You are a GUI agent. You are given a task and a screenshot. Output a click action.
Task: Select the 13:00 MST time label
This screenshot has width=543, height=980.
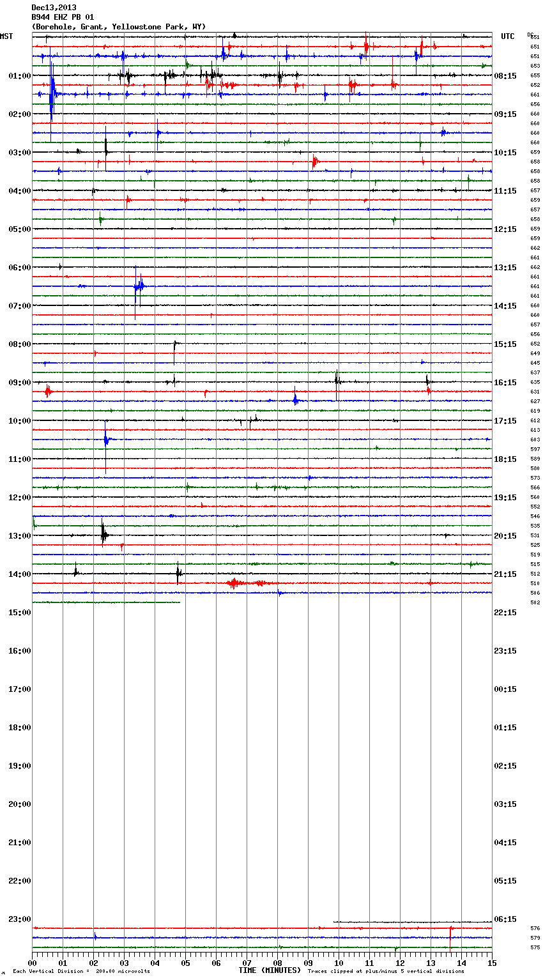19,536
